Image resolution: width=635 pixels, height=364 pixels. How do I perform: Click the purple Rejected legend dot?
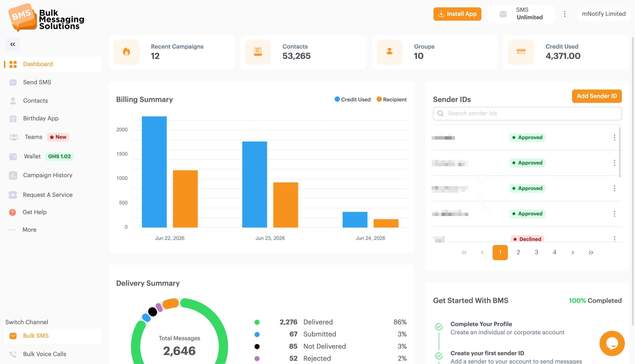[x=257, y=359]
